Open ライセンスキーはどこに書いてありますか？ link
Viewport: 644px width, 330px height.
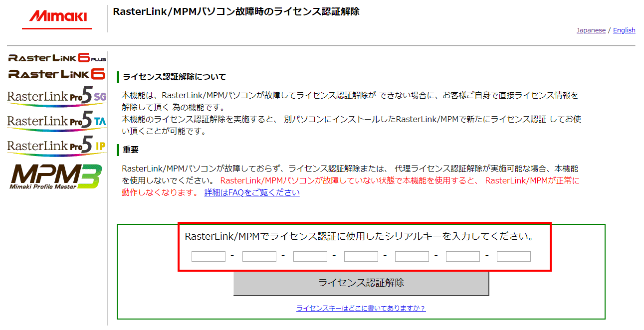point(361,308)
